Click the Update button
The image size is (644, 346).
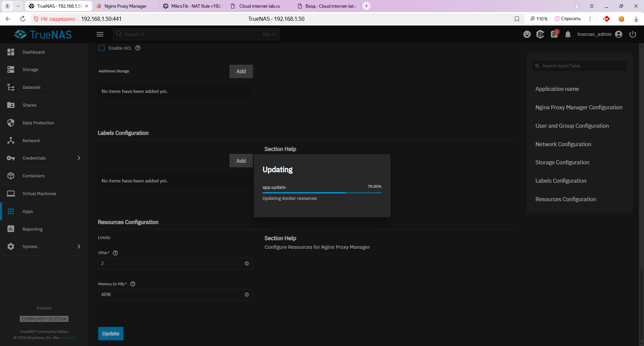click(111, 334)
